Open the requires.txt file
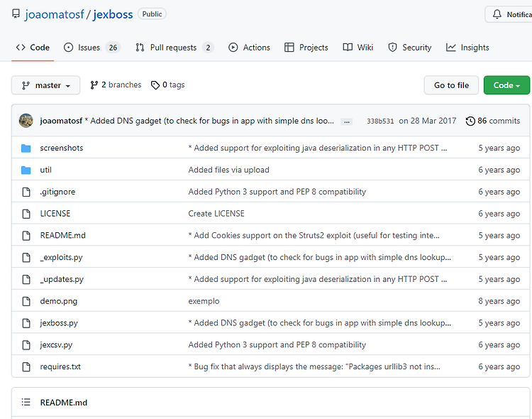The image size is (532, 419). point(60,366)
